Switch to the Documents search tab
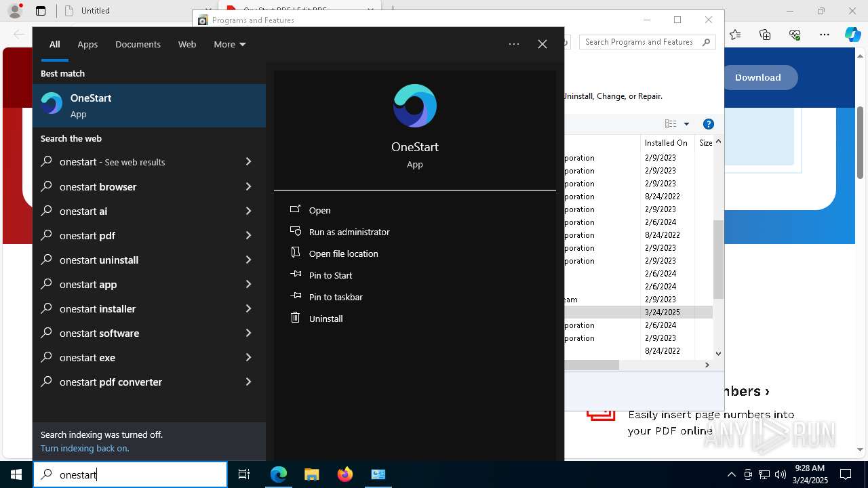This screenshot has height=488, width=868. (138, 44)
